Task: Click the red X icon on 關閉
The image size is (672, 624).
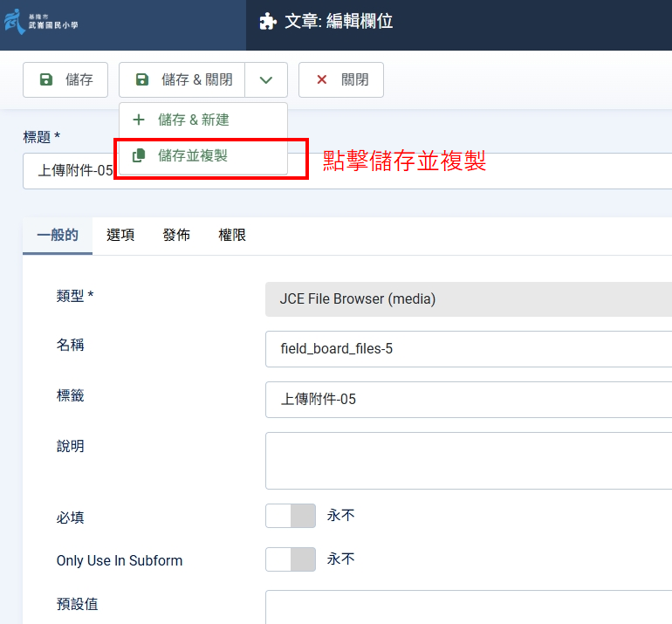Action: click(x=321, y=79)
